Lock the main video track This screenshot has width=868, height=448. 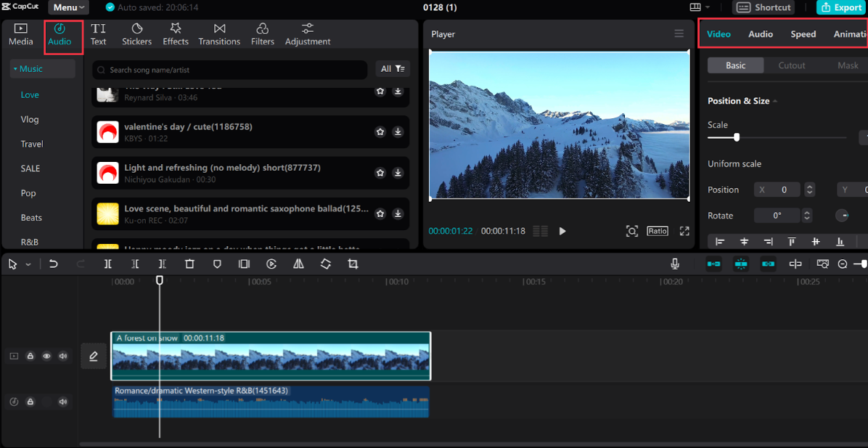[30, 357]
